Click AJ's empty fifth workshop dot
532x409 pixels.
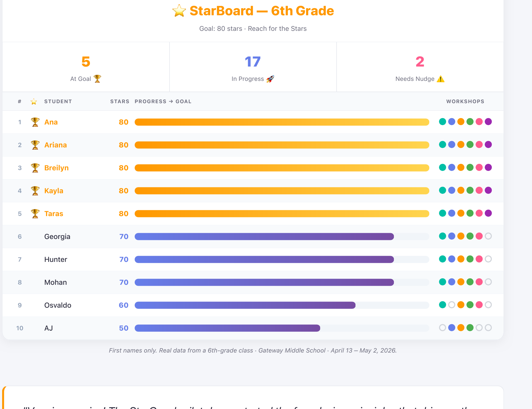[x=479, y=328]
